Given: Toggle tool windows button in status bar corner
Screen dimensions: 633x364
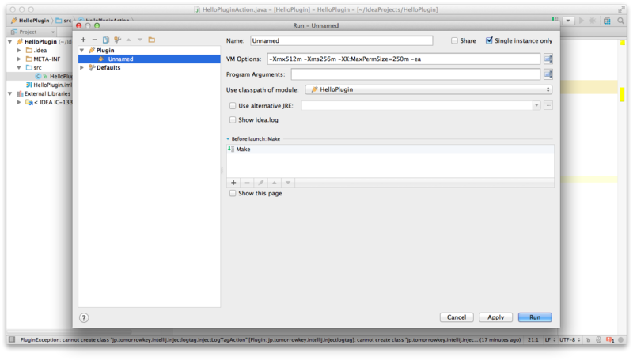Looking at the screenshot, I should point(12,340).
